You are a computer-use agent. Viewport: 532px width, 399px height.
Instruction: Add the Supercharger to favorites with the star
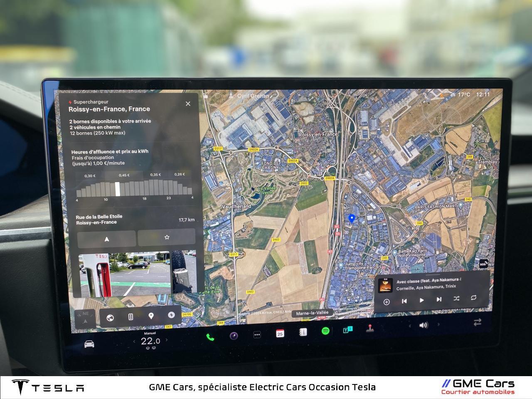(x=167, y=237)
